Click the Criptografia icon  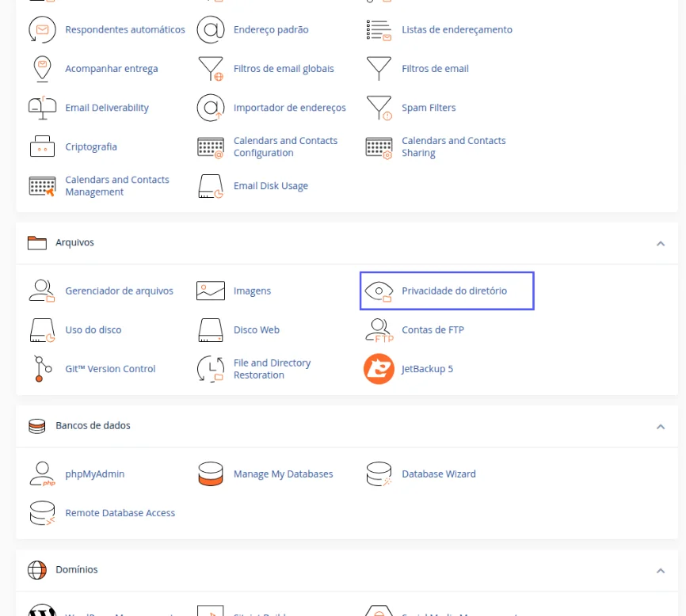[x=43, y=146]
